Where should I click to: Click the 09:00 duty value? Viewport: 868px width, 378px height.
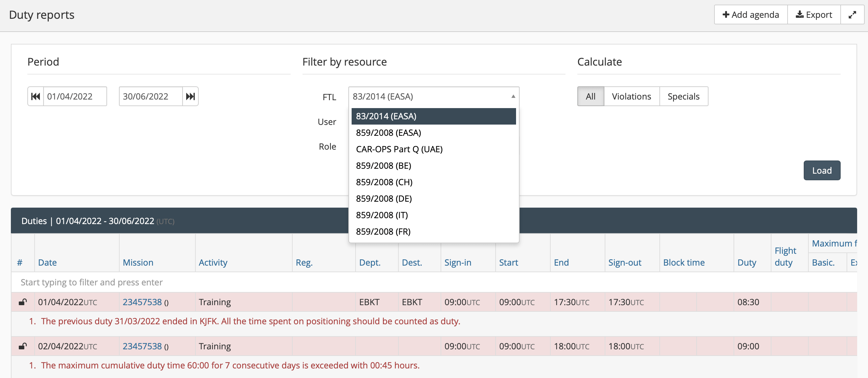click(748, 346)
